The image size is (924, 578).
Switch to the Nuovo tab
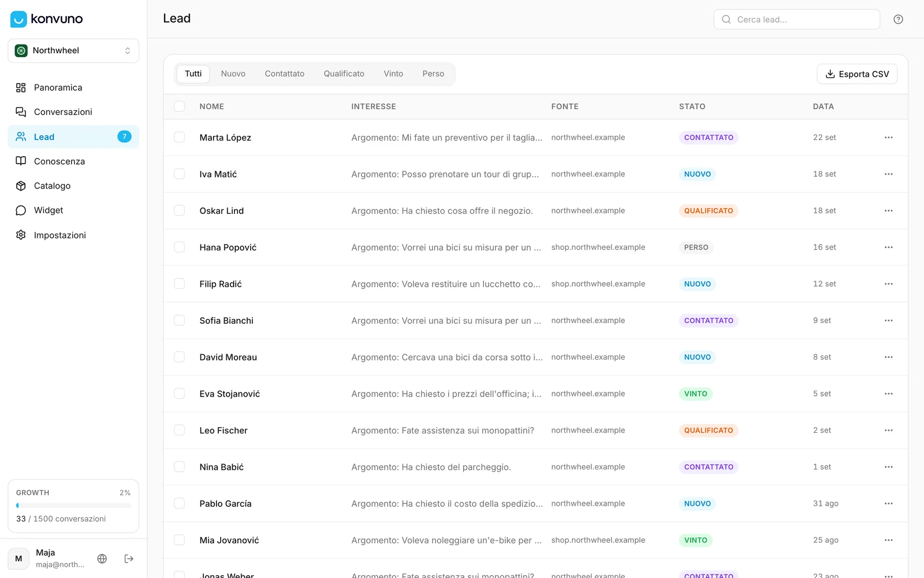[233, 74]
